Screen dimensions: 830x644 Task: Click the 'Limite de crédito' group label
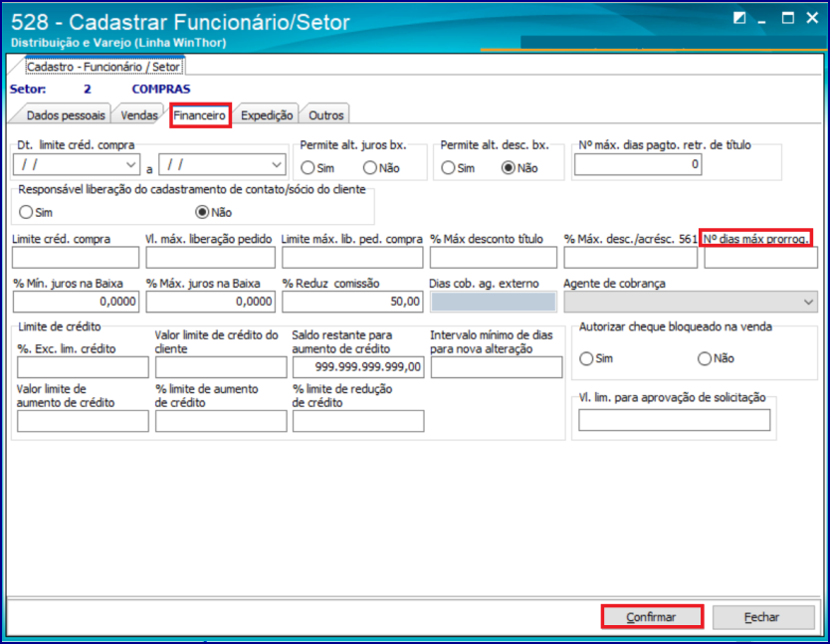(60, 326)
